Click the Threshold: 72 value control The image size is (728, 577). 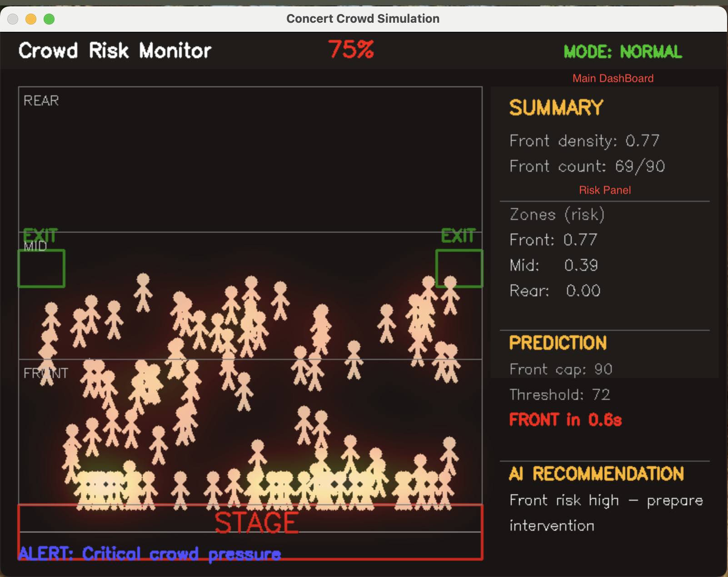(x=559, y=394)
